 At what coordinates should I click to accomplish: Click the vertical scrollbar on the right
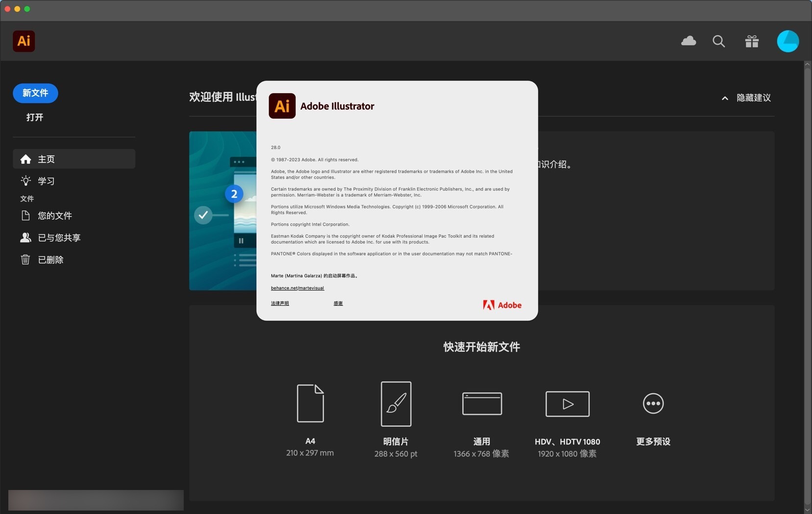pos(808,286)
